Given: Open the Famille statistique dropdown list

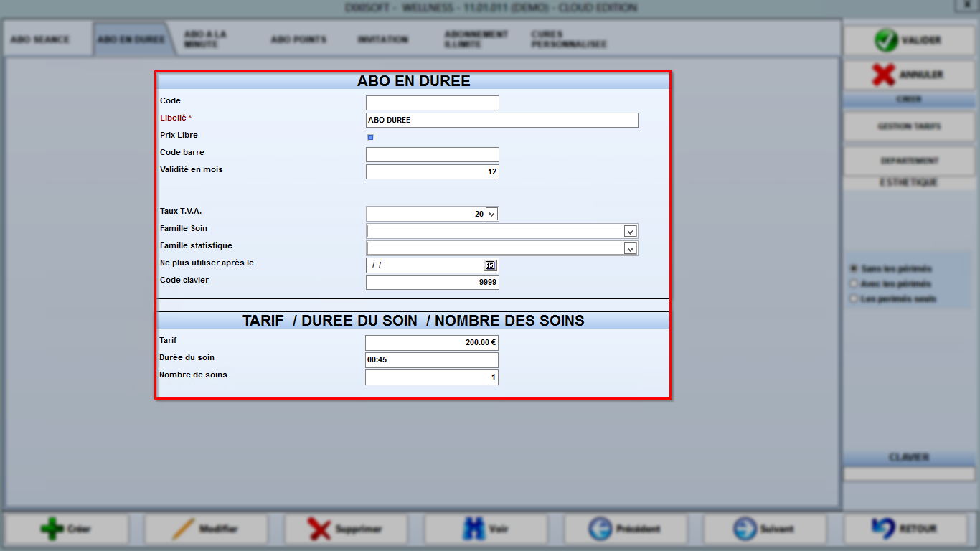Looking at the screenshot, I should point(630,248).
